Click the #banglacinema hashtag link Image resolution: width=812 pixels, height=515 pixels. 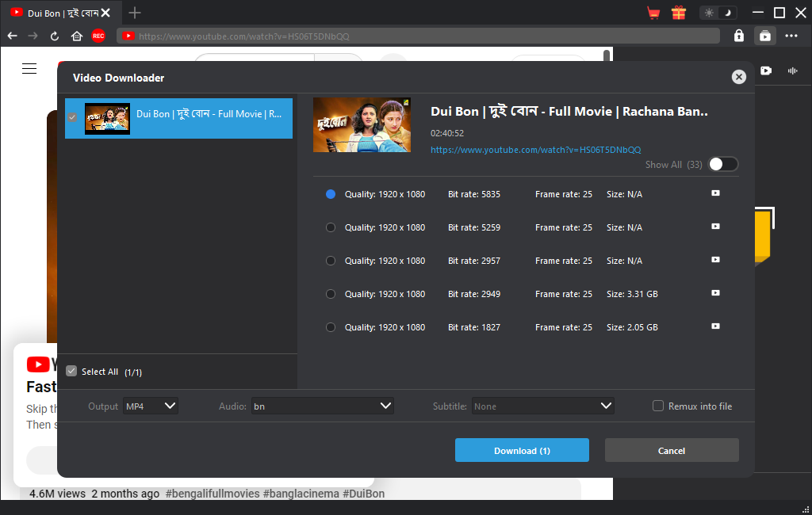coord(301,494)
